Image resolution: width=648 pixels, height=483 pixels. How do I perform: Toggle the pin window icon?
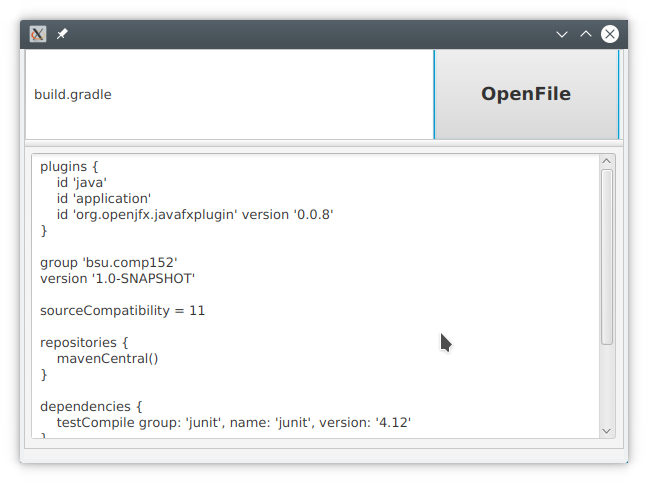coord(62,34)
